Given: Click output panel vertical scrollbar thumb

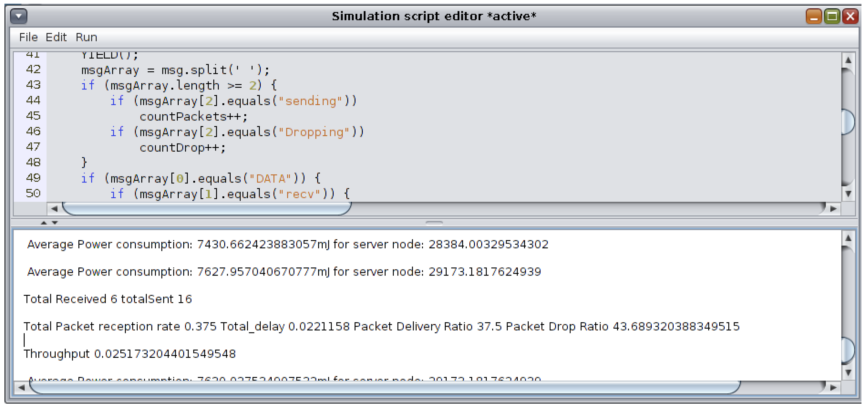Looking at the screenshot, I should coord(848,350).
